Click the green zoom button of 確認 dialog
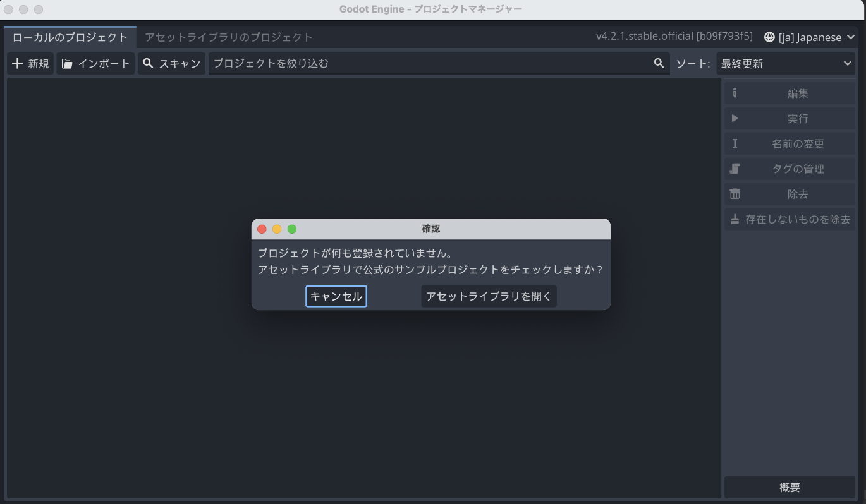The height and width of the screenshot is (504, 866). coord(292,229)
